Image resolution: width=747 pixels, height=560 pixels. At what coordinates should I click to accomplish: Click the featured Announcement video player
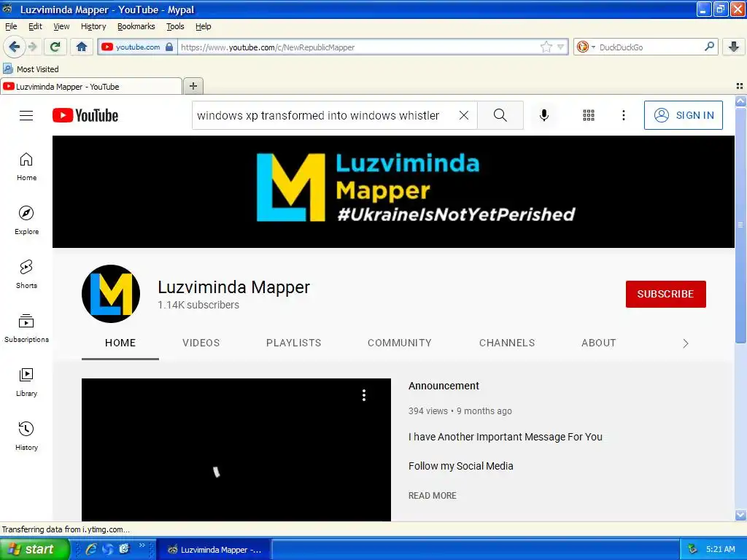[236, 449]
